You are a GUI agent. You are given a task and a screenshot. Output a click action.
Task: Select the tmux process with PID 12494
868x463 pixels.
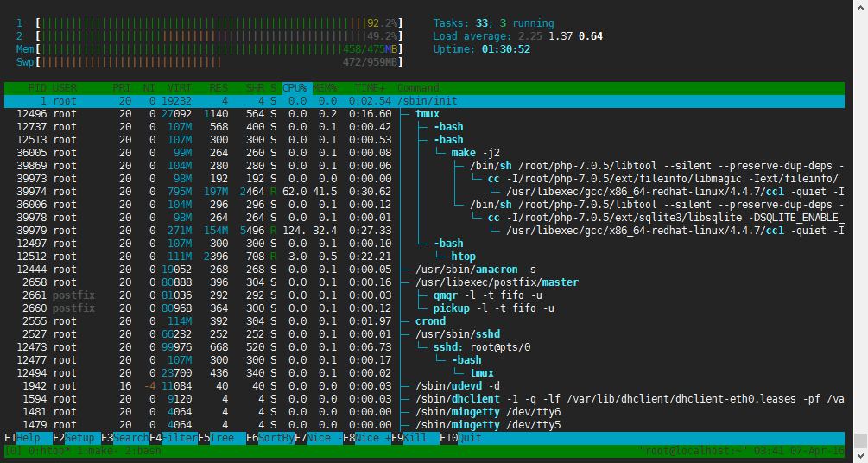[x=425, y=373]
